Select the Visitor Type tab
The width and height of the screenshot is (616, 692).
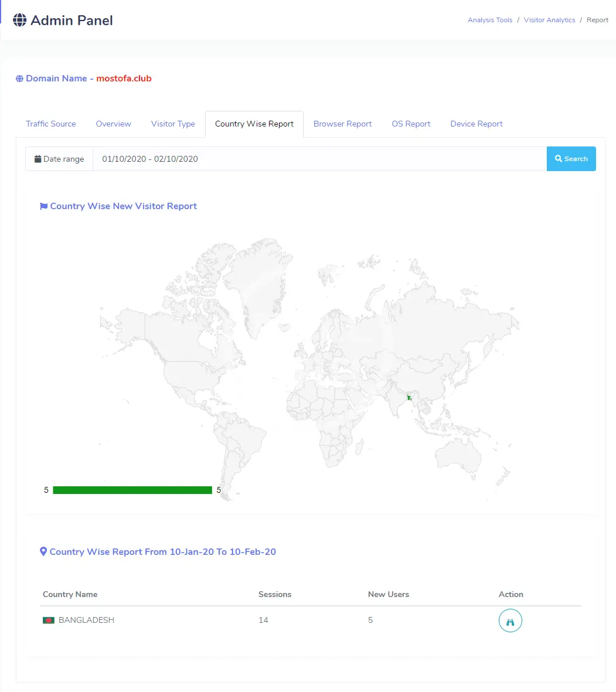click(173, 124)
